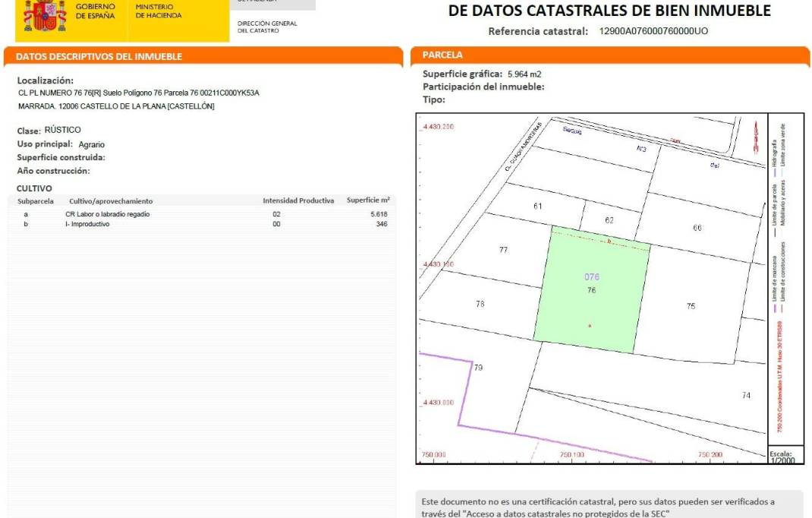Click the street name label on the map
The width and height of the screenshot is (812, 518).
[523, 147]
